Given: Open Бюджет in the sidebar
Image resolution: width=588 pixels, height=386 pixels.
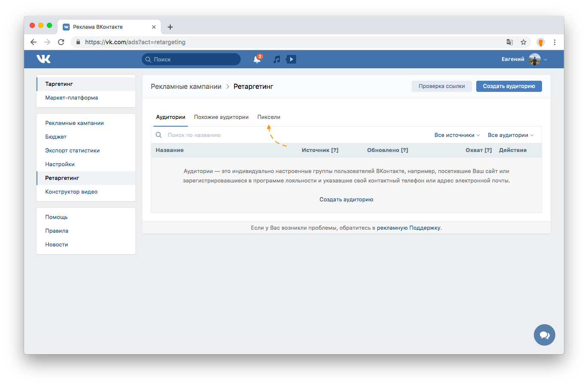Looking at the screenshot, I should 86,137.
